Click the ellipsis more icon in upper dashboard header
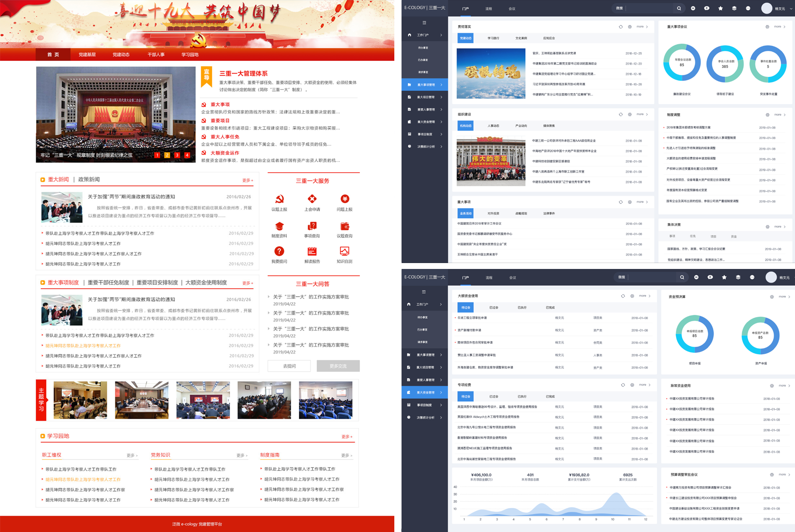Screen dimensions: 795x532 pos(748,8)
